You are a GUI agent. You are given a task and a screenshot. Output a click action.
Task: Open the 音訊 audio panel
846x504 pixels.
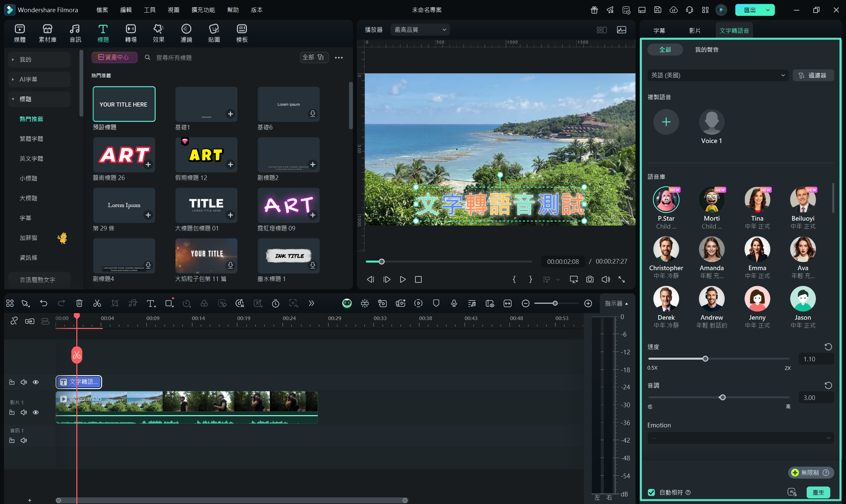[75, 33]
